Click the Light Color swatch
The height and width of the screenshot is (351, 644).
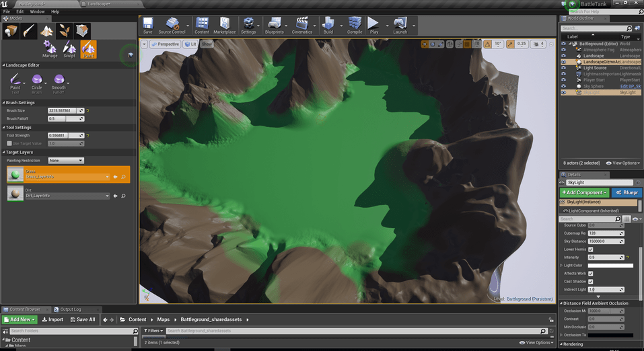tap(610, 265)
